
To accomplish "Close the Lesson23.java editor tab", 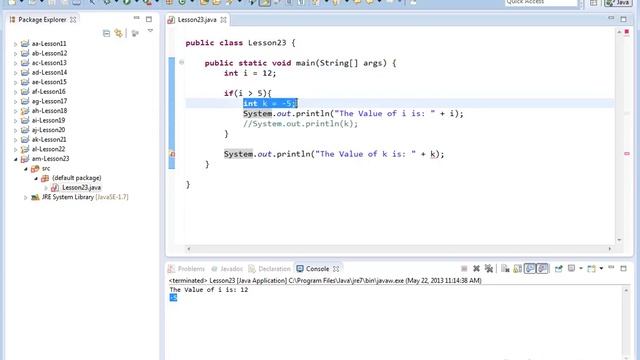I will click(223, 20).
